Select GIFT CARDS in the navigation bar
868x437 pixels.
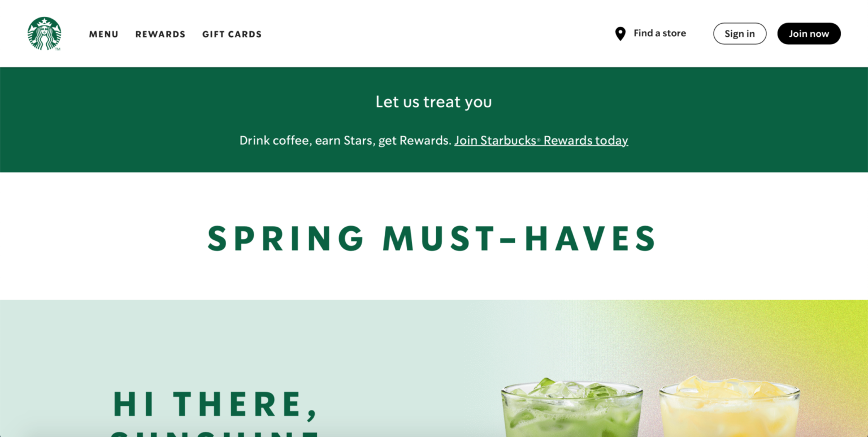[x=232, y=34]
